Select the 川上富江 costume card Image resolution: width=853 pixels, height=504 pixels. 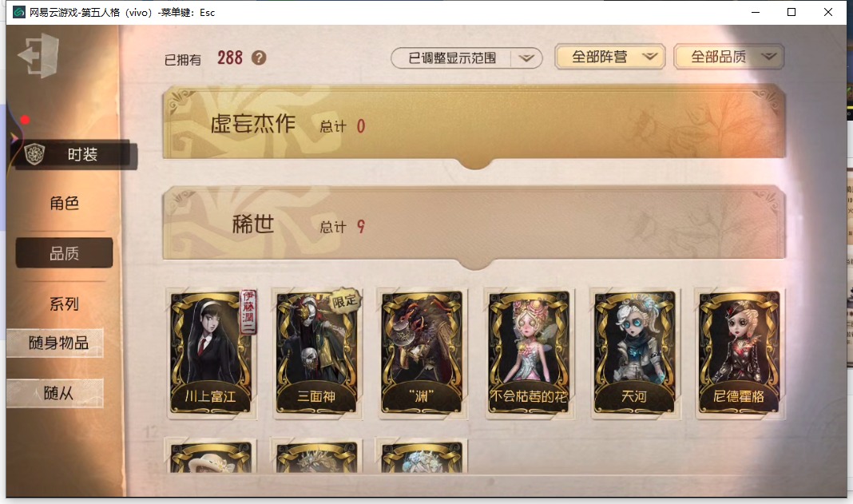point(211,353)
